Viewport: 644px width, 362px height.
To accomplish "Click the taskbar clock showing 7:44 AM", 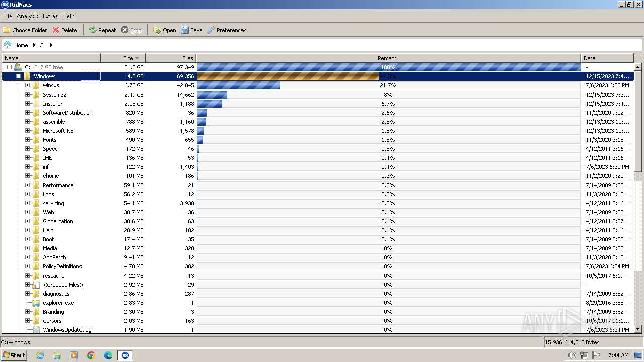I will [618, 355].
